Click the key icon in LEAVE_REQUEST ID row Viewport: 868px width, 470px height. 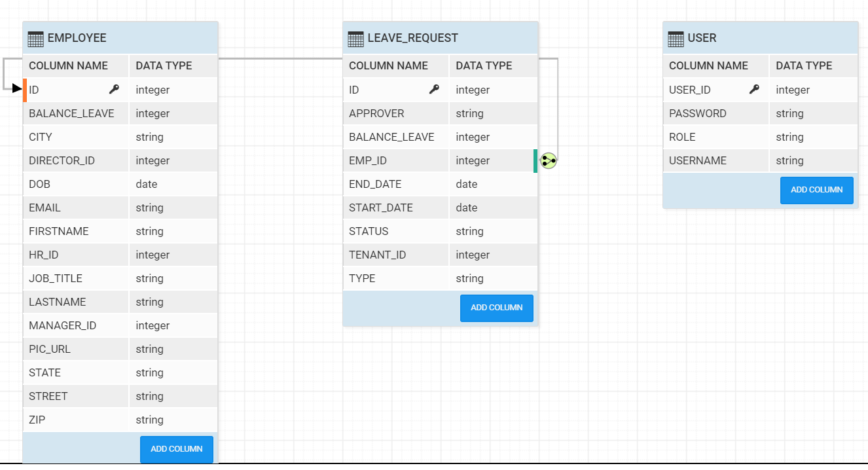(434, 90)
